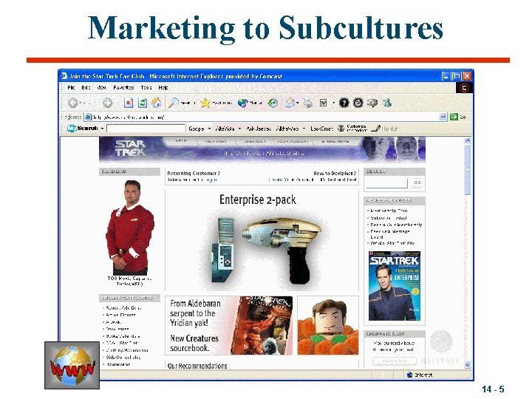532x399 pixels.
Task: Click in the MySearch text field
Action: [146, 129]
